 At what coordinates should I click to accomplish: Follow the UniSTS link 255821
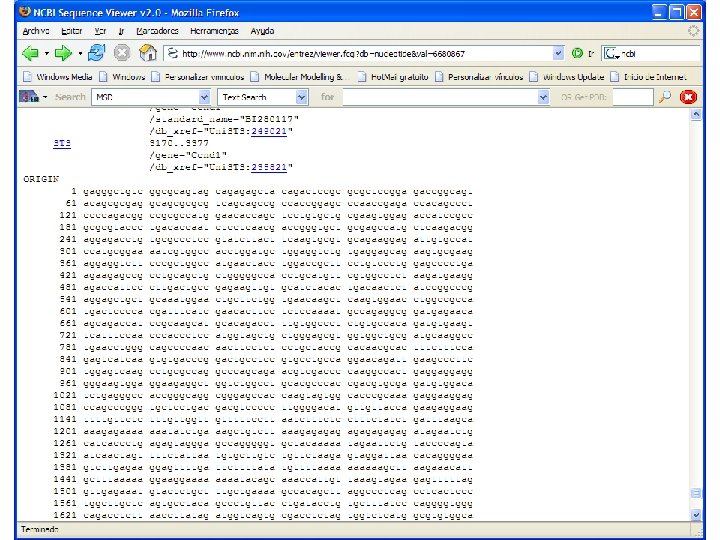click(x=269, y=167)
